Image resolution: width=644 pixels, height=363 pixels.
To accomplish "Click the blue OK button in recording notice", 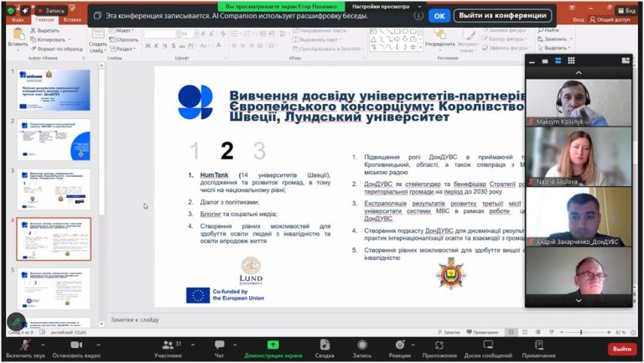I will (x=439, y=16).
